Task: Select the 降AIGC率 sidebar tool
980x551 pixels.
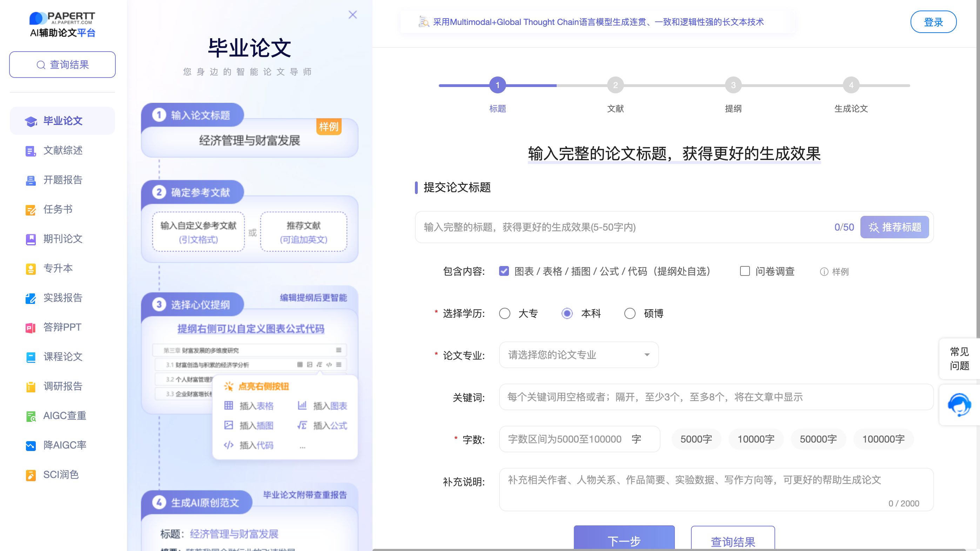Action: (x=64, y=445)
